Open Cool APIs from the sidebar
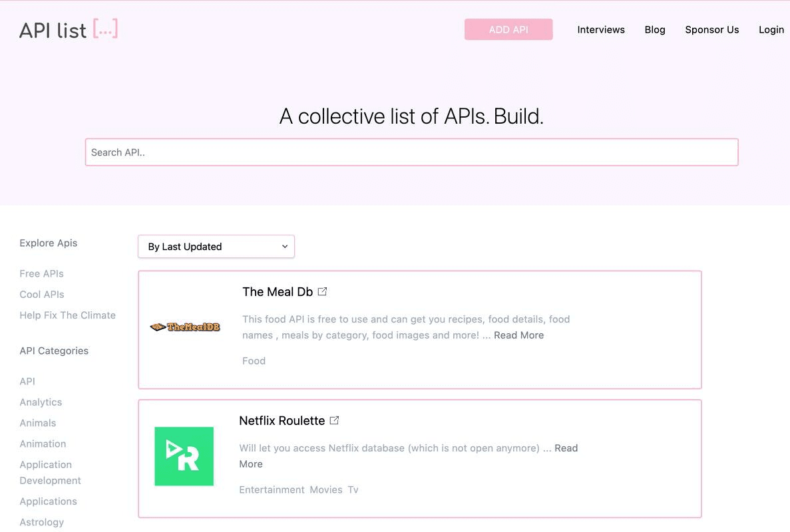The image size is (790, 532). point(42,295)
